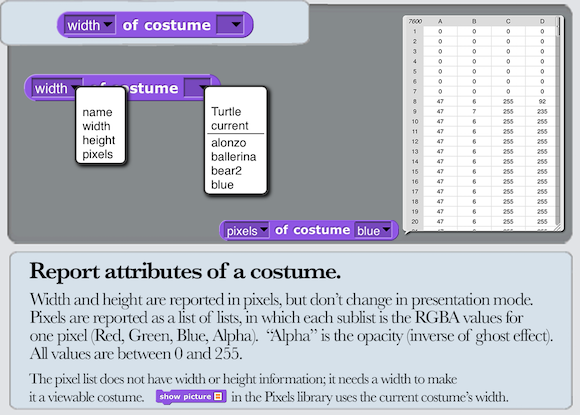Click the show picture block
580x415 pixels.
[191, 397]
